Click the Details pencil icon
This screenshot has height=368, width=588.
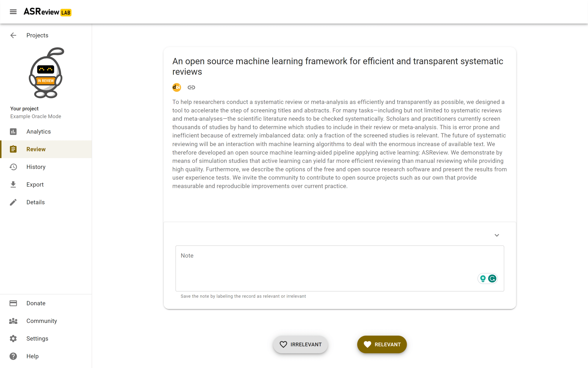13,202
